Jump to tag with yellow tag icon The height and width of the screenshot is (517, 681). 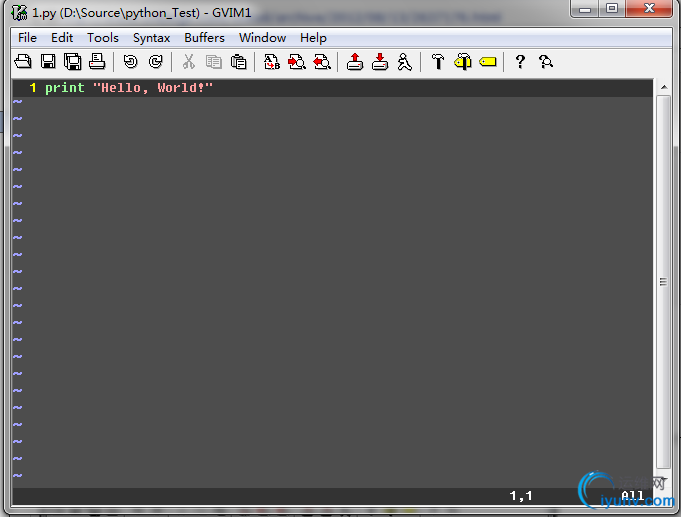click(488, 62)
